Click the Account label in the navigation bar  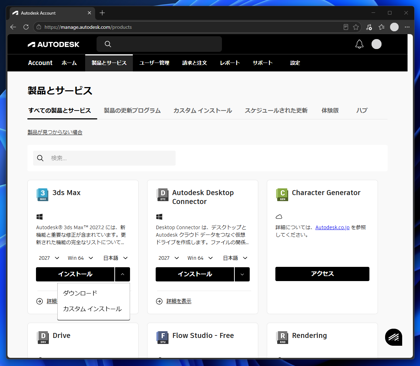point(40,63)
